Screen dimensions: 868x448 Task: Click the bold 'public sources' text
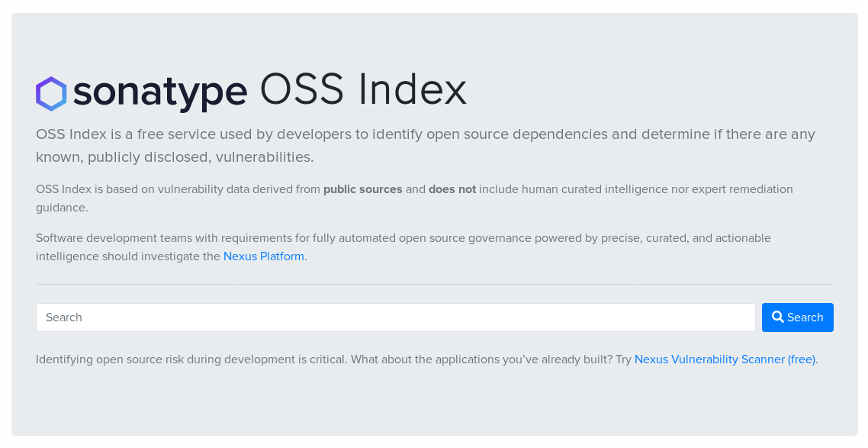(x=362, y=189)
